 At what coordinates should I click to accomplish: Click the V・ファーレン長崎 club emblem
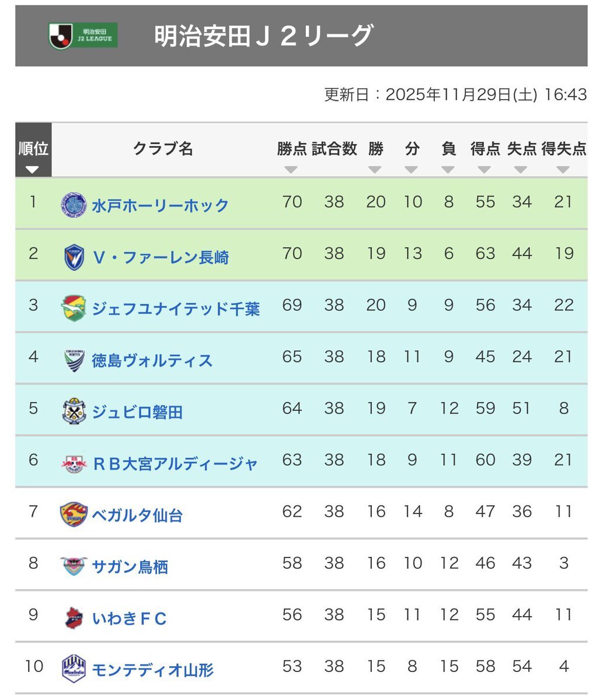click(74, 257)
